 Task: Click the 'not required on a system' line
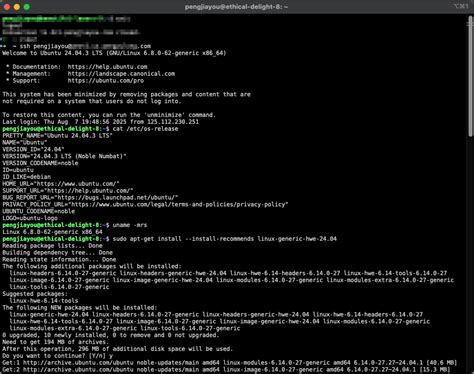[92, 101]
